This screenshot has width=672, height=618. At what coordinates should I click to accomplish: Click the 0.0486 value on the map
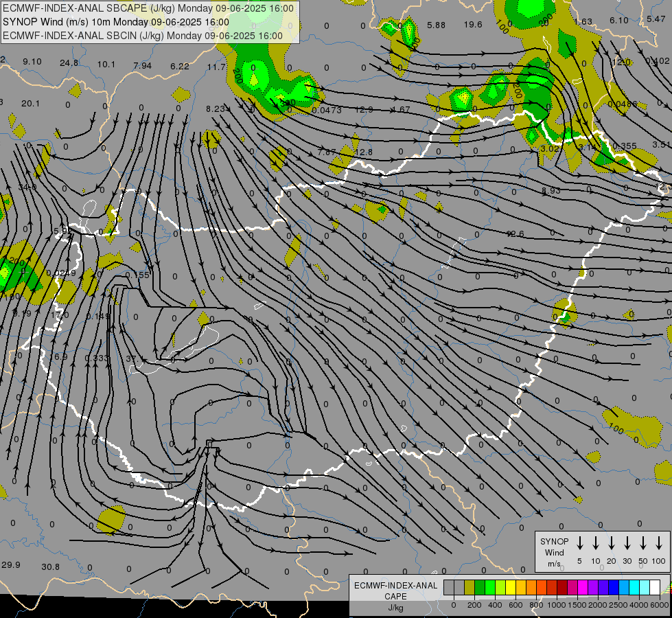(x=623, y=104)
